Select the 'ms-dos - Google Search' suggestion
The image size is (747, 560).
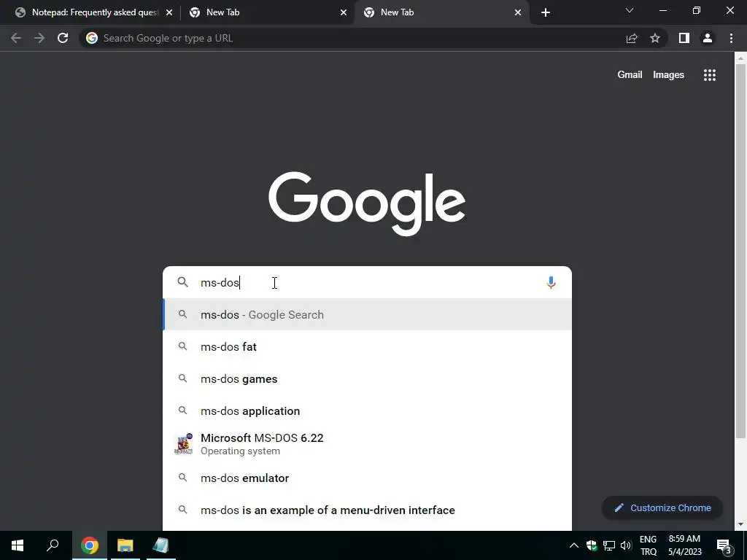367,315
